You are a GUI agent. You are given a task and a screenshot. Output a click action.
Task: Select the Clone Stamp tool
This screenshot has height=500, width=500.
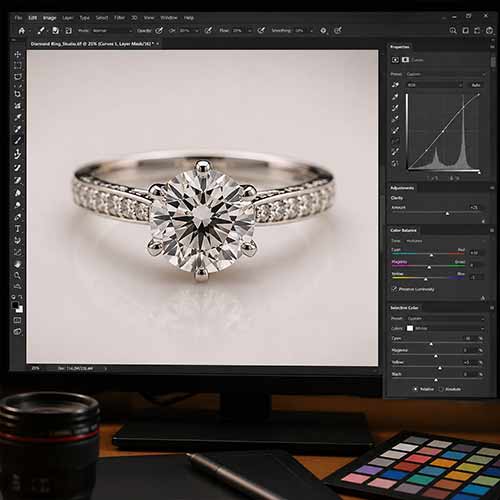coord(18,154)
